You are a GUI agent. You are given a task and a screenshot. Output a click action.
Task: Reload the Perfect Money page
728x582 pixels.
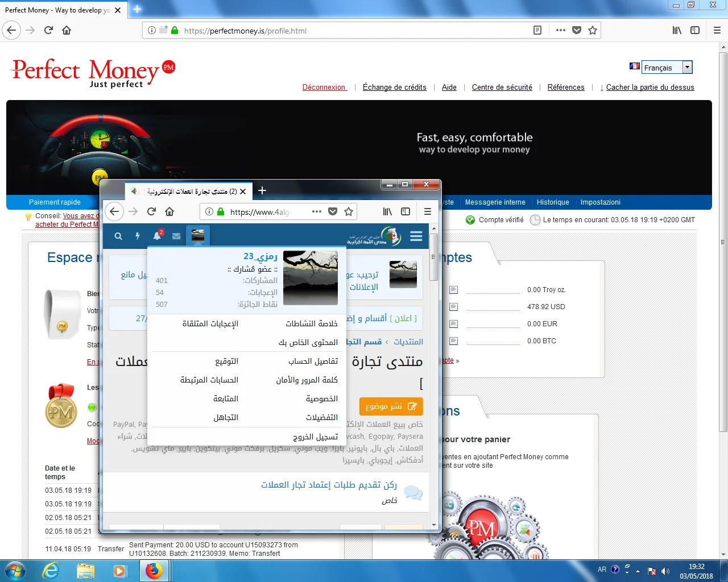pyautogui.click(x=48, y=30)
